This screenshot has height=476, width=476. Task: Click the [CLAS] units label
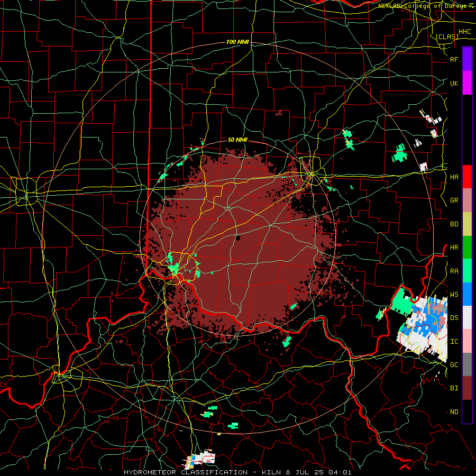coord(447,36)
